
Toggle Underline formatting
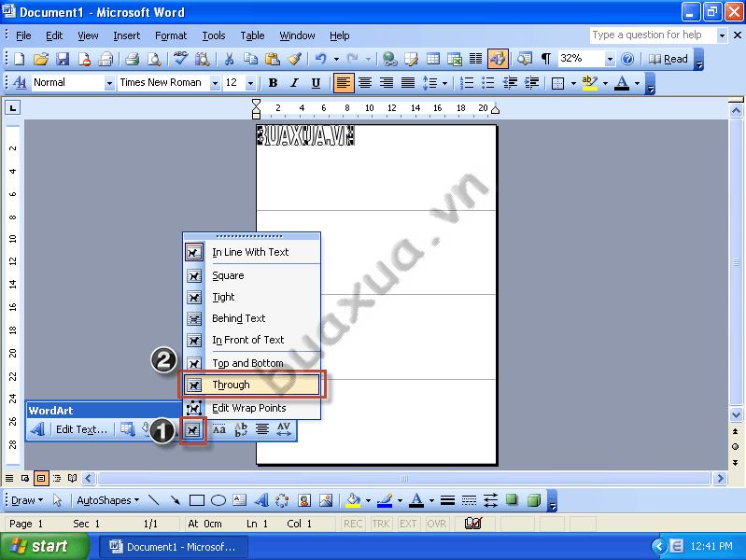(x=316, y=83)
